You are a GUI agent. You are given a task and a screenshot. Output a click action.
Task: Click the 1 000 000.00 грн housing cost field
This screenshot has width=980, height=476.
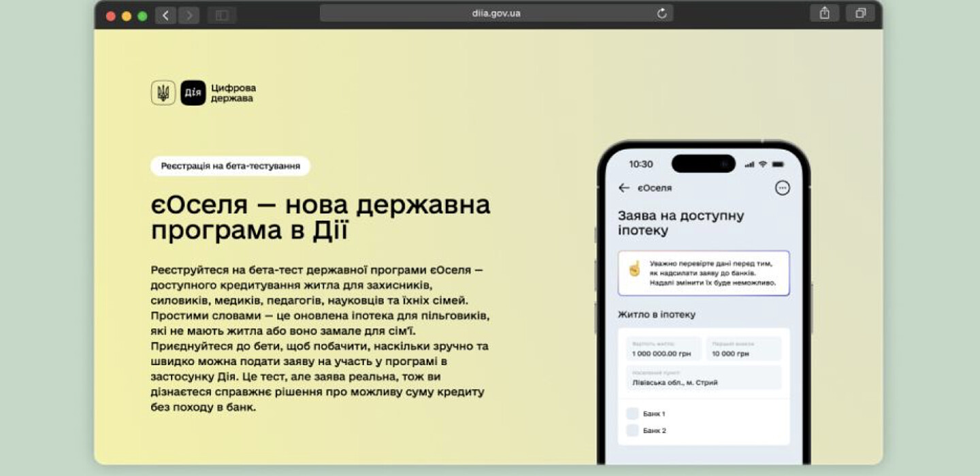[x=664, y=349]
